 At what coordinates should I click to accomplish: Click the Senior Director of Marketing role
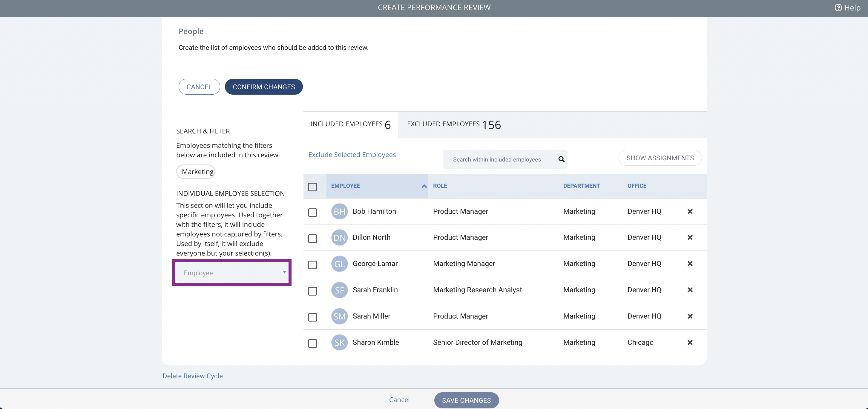coord(478,342)
